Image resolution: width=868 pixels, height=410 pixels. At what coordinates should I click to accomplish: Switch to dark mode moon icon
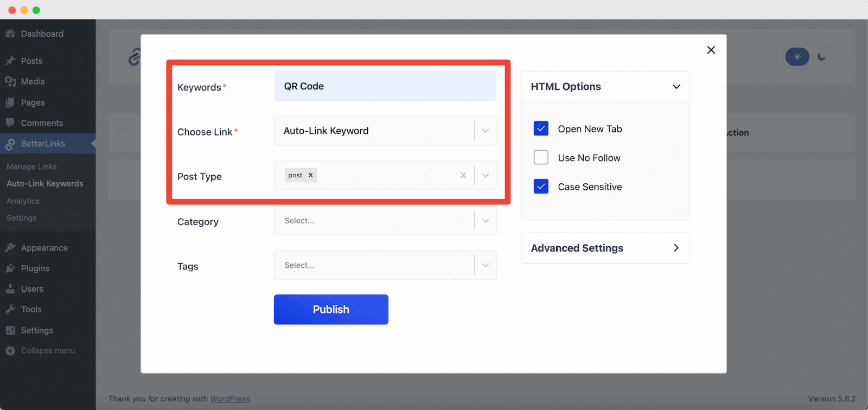[x=822, y=57]
